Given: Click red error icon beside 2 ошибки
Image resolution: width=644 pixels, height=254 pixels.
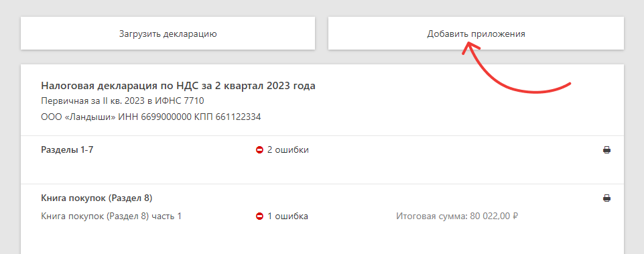Looking at the screenshot, I should (259, 150).
